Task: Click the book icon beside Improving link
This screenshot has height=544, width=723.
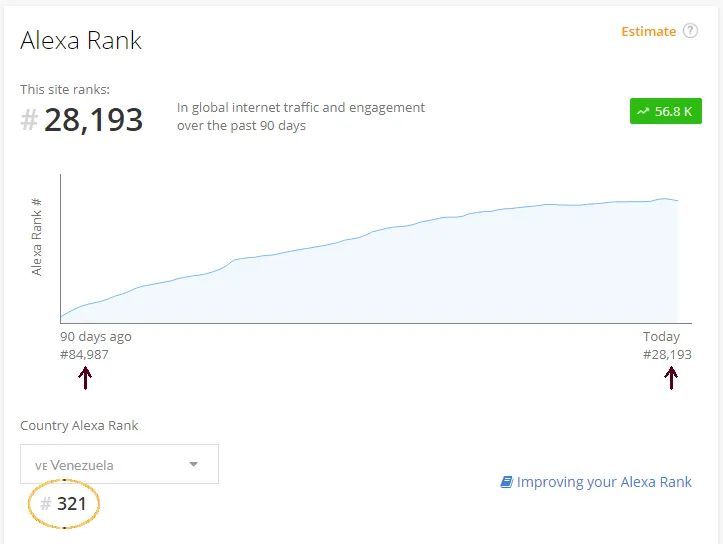Action: pos(506,482)
